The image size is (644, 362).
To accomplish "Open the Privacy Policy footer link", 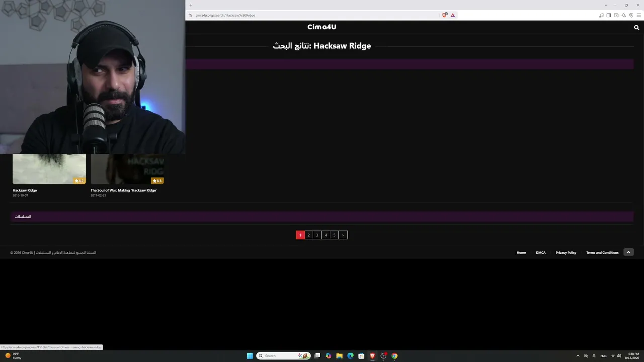I will pos(566,253).
